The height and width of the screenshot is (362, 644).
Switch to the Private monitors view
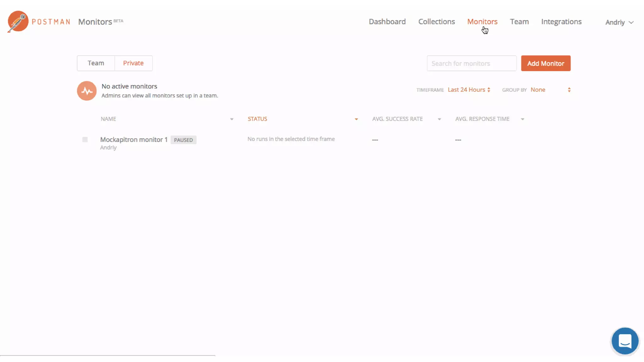(x=133, y=63)
